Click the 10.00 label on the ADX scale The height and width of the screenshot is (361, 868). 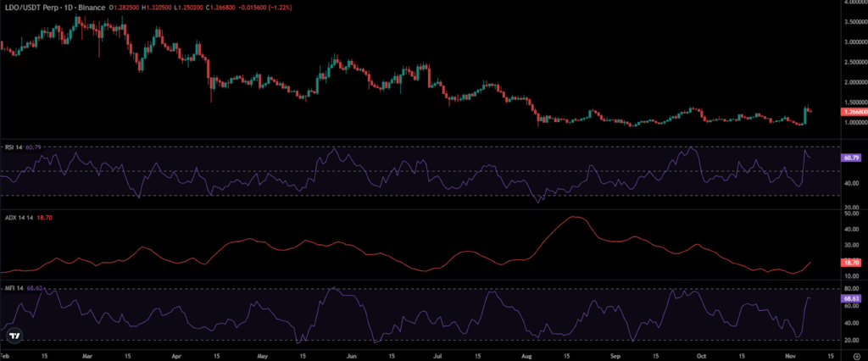pyautogui.click(x=851, y=275)
